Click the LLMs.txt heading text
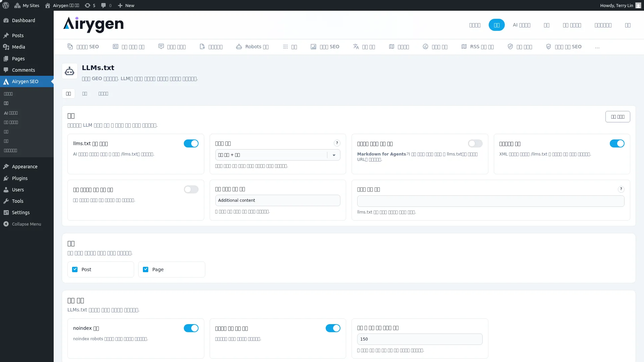 click(x=98, y=68)
